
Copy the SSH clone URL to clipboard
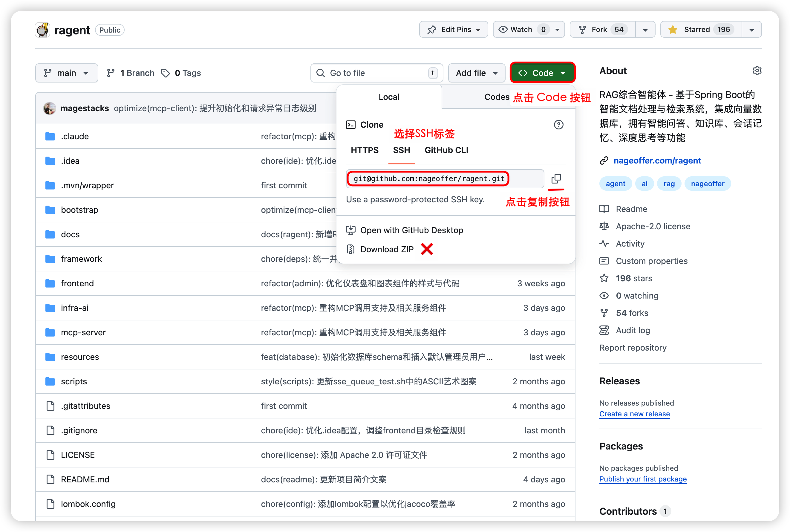point(556,178)
